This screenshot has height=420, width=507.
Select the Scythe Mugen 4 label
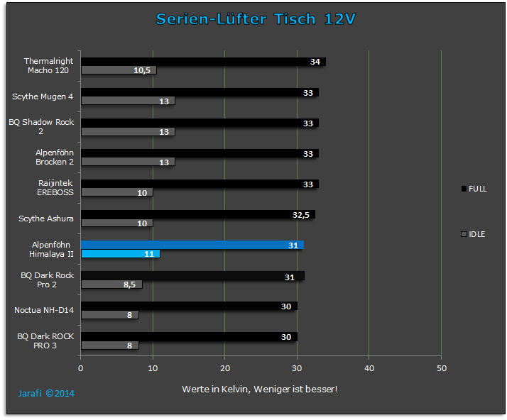(43, 96)
